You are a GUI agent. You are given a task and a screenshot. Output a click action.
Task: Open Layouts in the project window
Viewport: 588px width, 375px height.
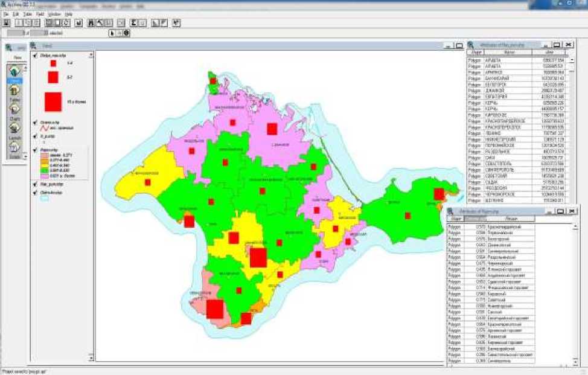(x=14, y=129)
